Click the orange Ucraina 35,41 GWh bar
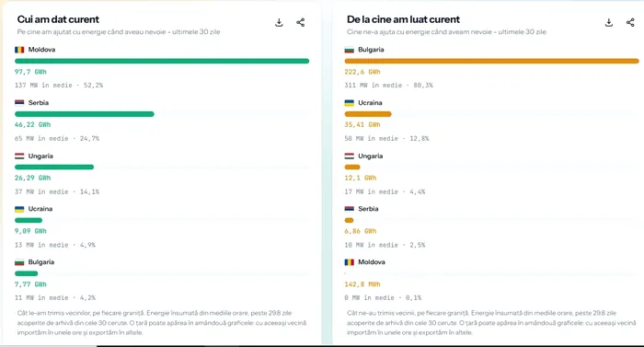644x347 pixels. click(368, 114)
